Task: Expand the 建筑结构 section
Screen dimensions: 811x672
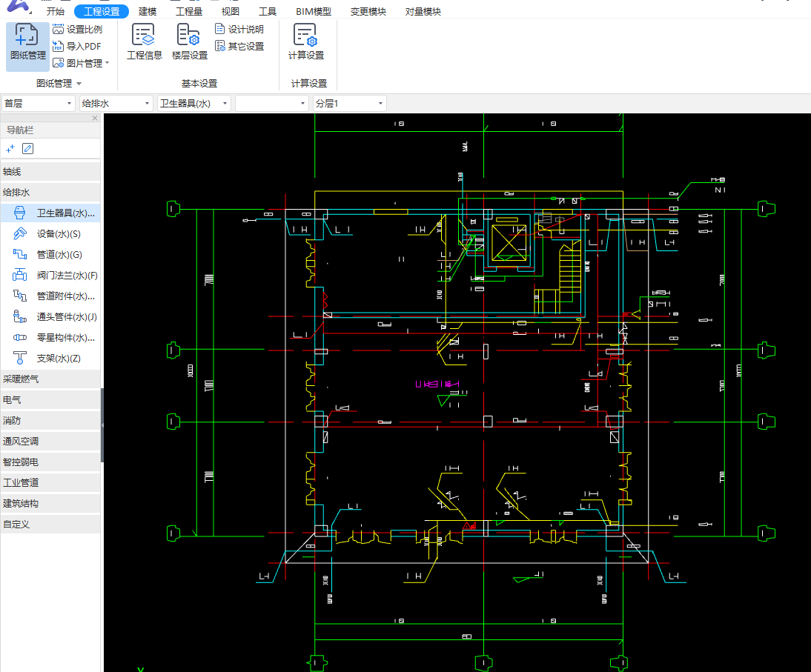Action: coord(50,503)
